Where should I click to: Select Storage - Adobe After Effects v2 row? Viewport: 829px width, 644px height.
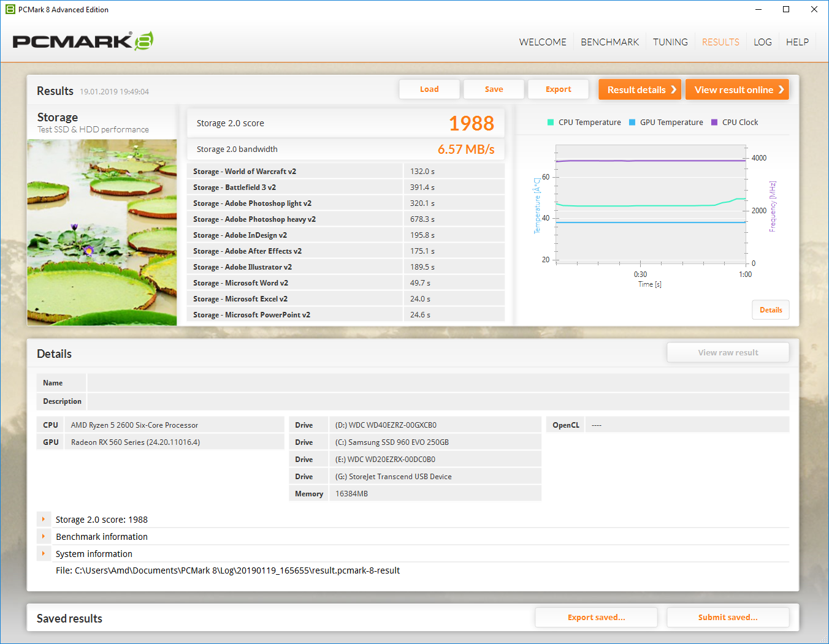[346, 251]
